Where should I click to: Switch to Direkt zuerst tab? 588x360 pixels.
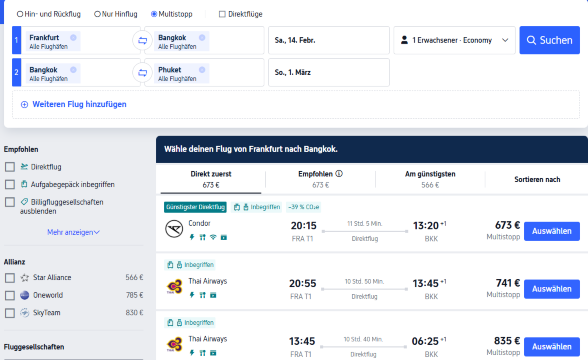coord(211,179)
